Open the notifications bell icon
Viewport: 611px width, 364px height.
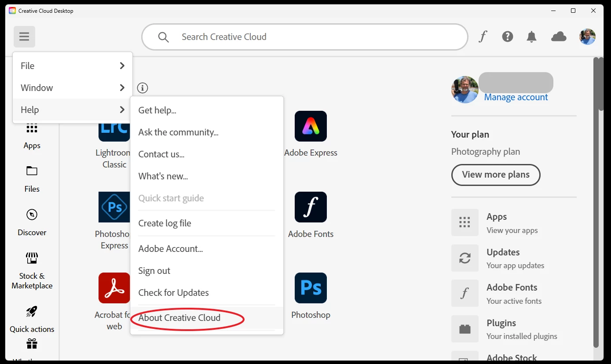(532, 37)
